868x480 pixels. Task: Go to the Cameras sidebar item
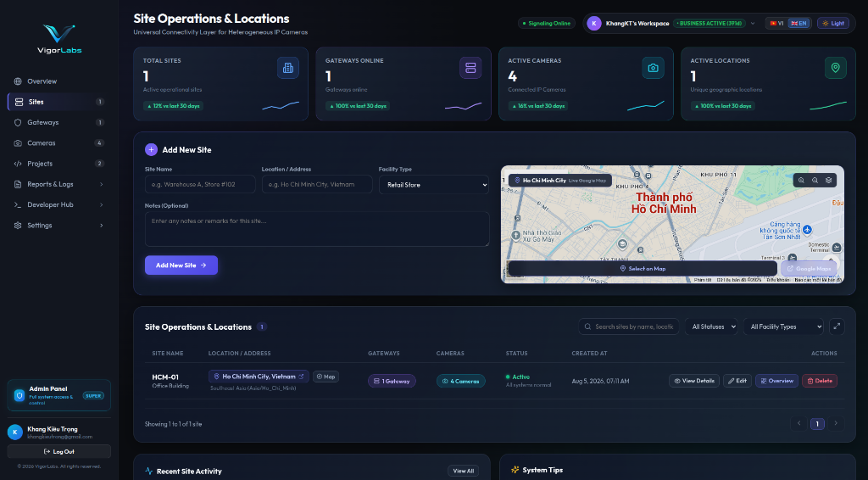(58, 142)
